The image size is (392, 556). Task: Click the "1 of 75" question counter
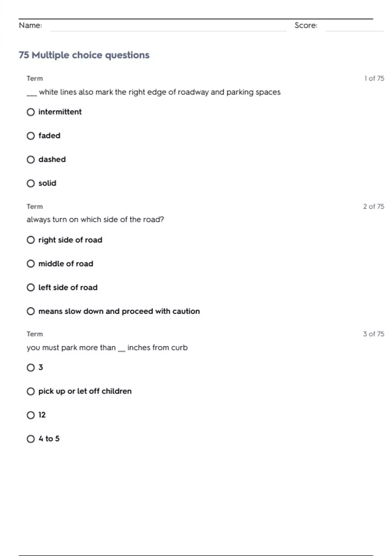pyautogui.click(x=374, y=78)
